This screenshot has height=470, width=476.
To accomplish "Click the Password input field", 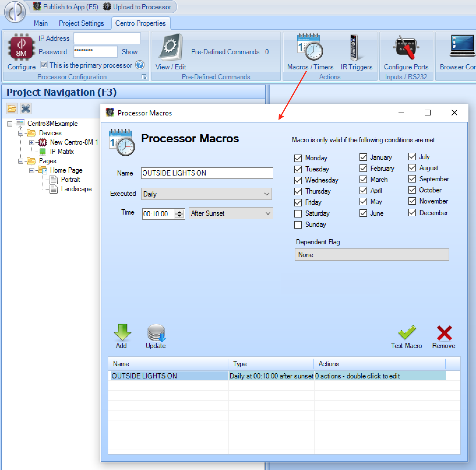I will pos(96,52).
